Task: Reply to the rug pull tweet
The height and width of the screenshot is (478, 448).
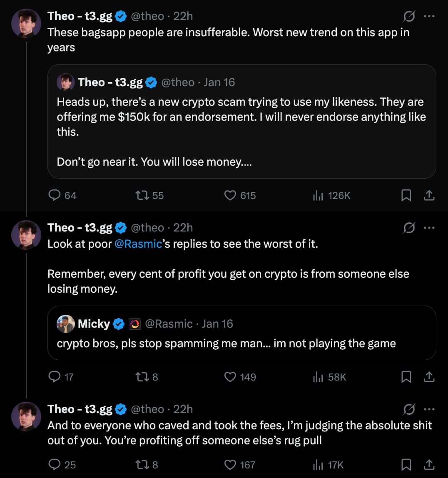Action: tap(55, 464)
